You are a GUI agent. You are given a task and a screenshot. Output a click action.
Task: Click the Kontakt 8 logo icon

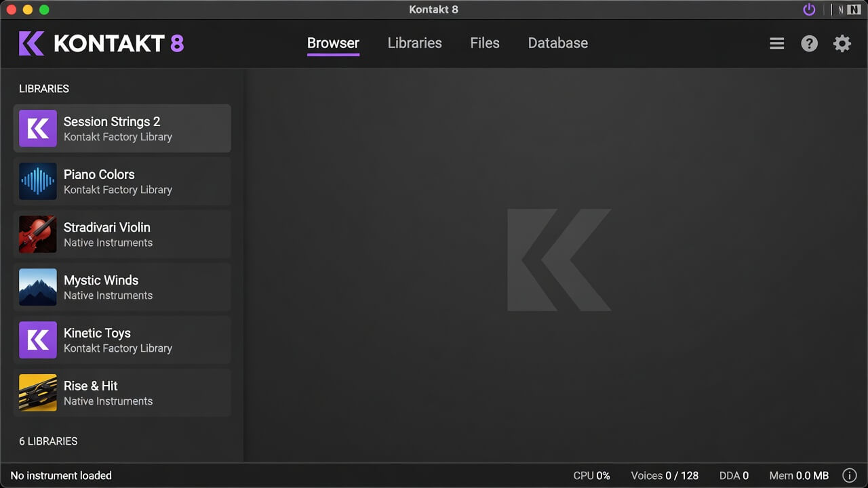(32, 43)
